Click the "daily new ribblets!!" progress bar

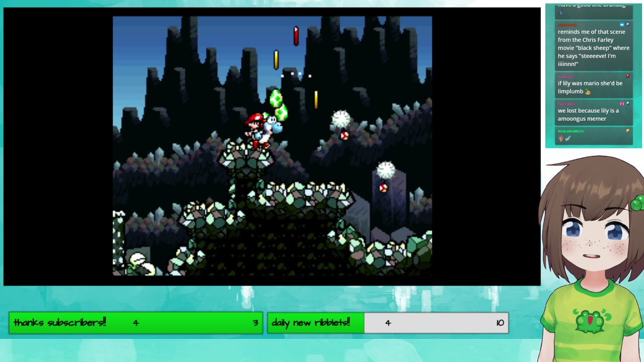(x=387, y=323)
